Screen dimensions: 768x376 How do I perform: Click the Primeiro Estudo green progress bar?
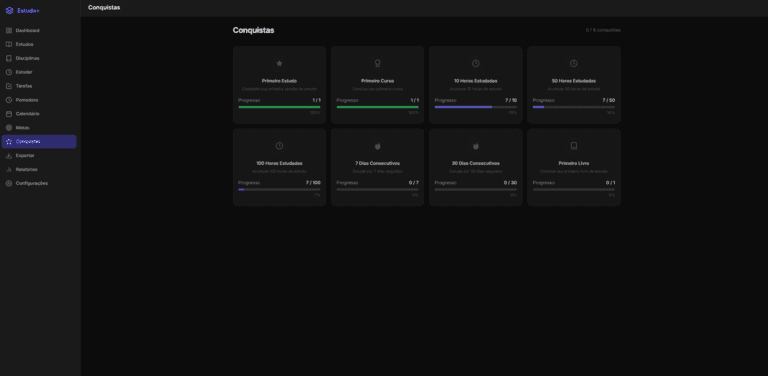[x=279, y=107]
